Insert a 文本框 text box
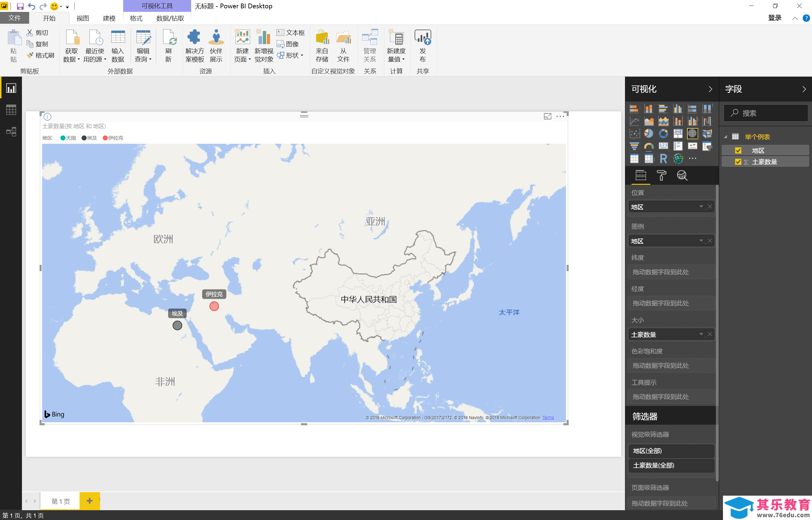Screen dimensions: 812x520 (291, 32)
